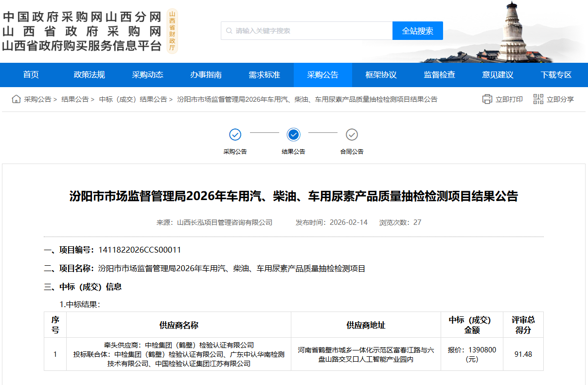Image resolution: width=588 pixels, height=385 pixels.
Task: Open 办事指南 navigation item
Action: [206, 75]
